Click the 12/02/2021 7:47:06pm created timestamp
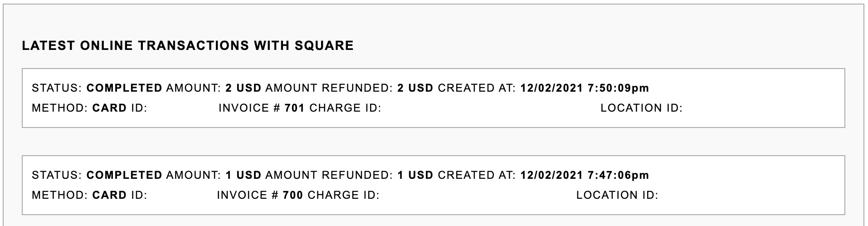868x226 pixels. (585, 175)
